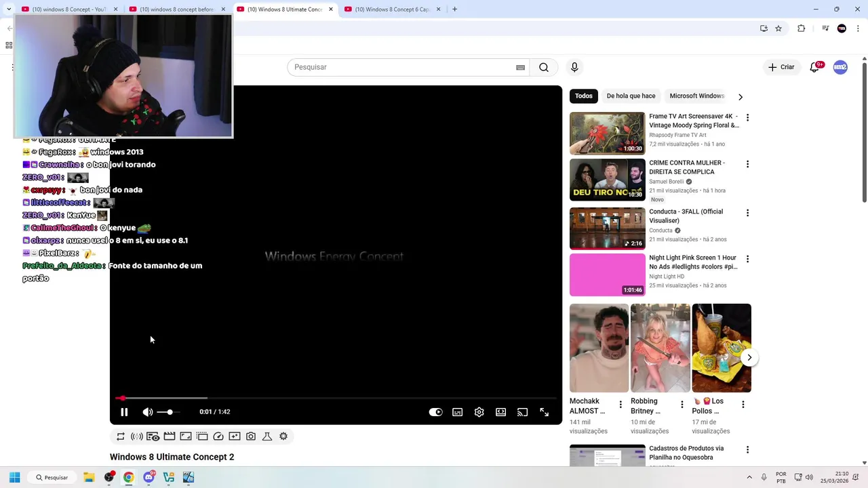Click the lab flask icon under video
Screen dimensions: 868x488
point(267,436)
